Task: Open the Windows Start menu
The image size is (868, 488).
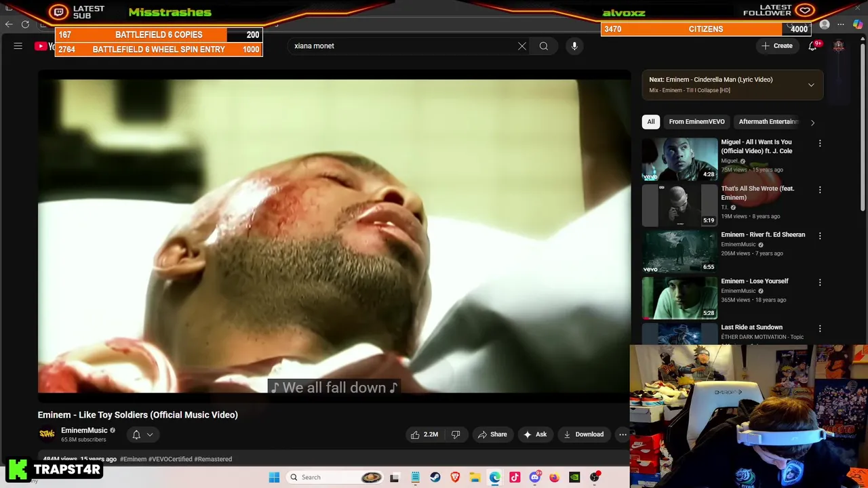Action: (274, 477)
